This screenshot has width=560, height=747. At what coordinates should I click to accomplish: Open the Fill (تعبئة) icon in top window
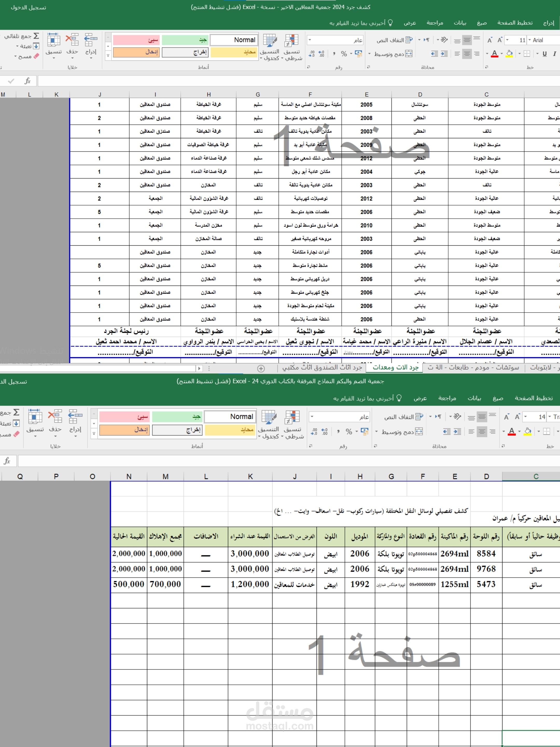point(36,46)
